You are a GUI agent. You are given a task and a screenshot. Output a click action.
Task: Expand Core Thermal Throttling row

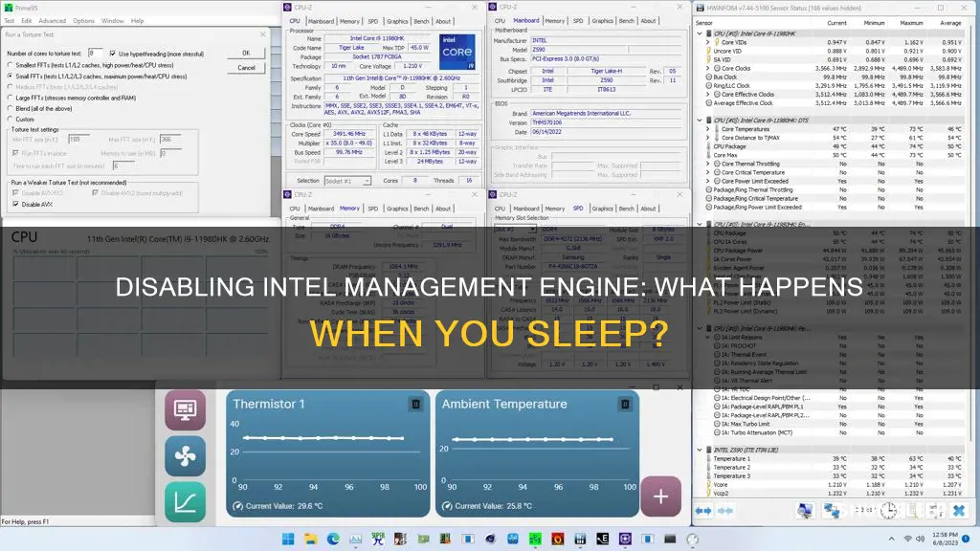[x=708, y=164]
